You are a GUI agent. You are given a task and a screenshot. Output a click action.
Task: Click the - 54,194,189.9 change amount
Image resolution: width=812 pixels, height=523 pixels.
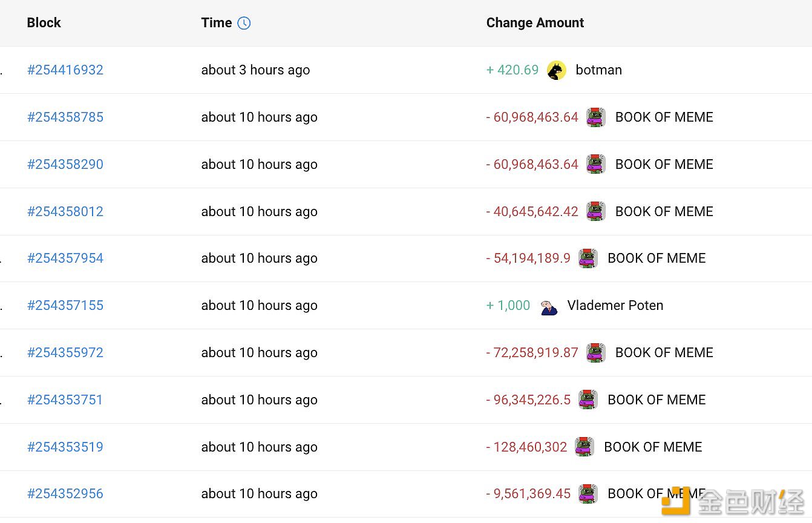pyautogui.click(x=528, y=258)
